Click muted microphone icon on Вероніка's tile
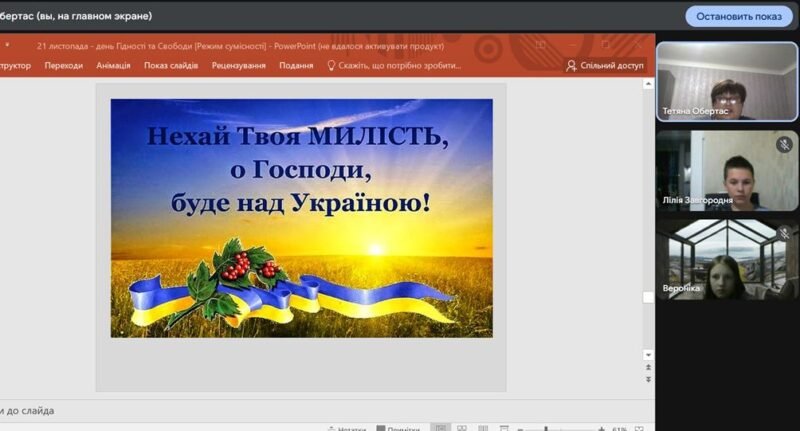 [784, 234]
